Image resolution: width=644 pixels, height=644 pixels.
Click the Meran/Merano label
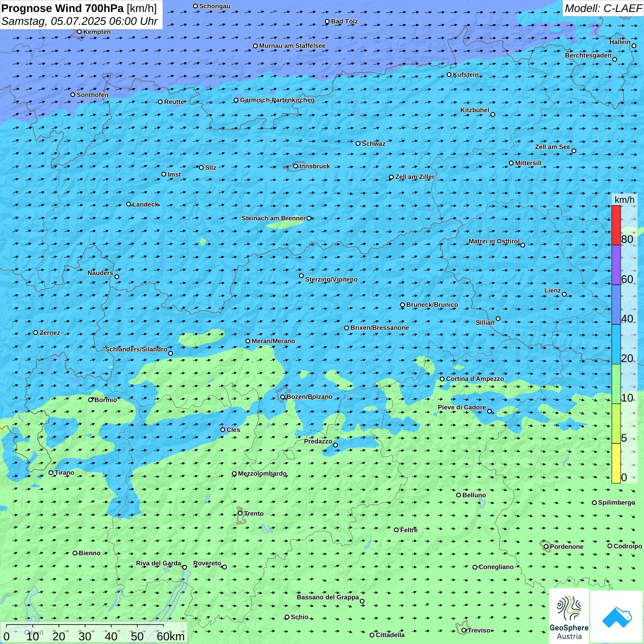click(273, 341)
